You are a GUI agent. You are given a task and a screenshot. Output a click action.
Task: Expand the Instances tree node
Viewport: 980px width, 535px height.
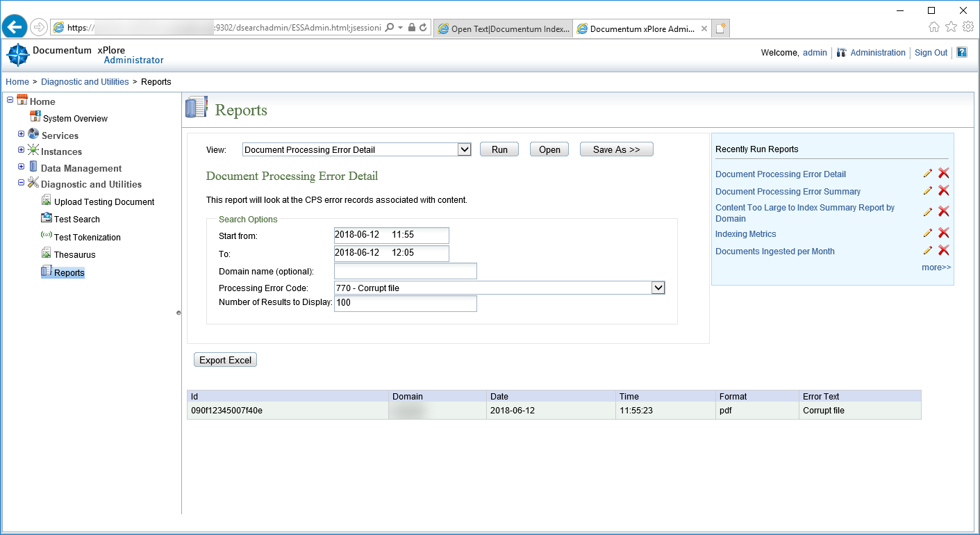(x=21, y=150)
